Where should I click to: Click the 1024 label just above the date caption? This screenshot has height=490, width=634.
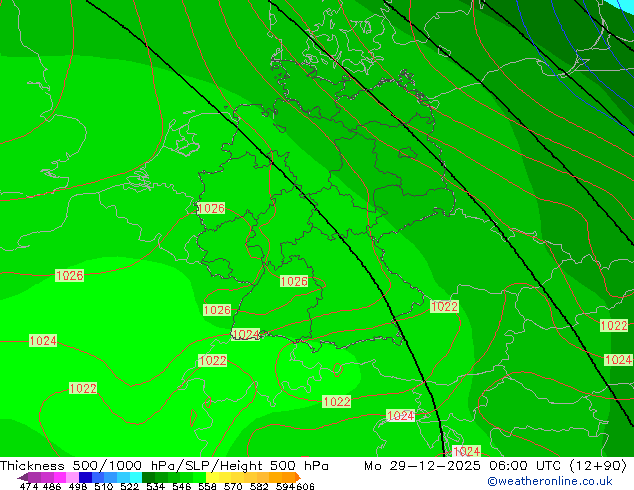pos(466,451)
